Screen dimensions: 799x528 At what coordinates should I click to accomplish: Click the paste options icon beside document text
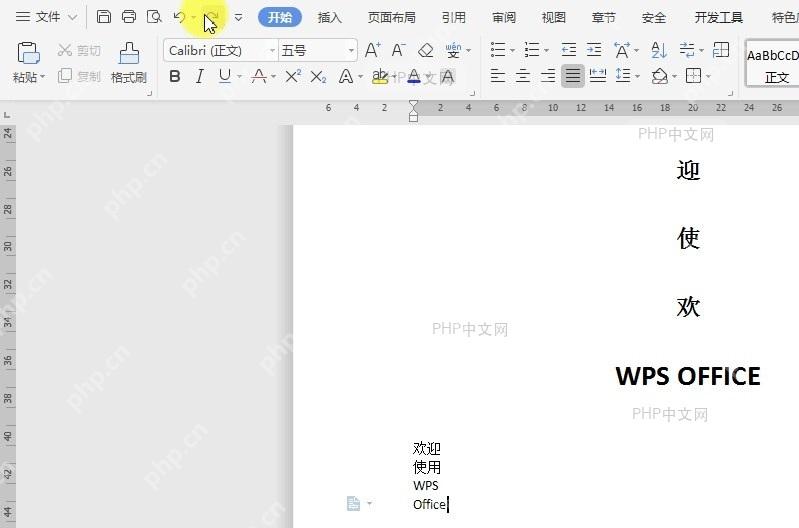click(x=353, y=504)
